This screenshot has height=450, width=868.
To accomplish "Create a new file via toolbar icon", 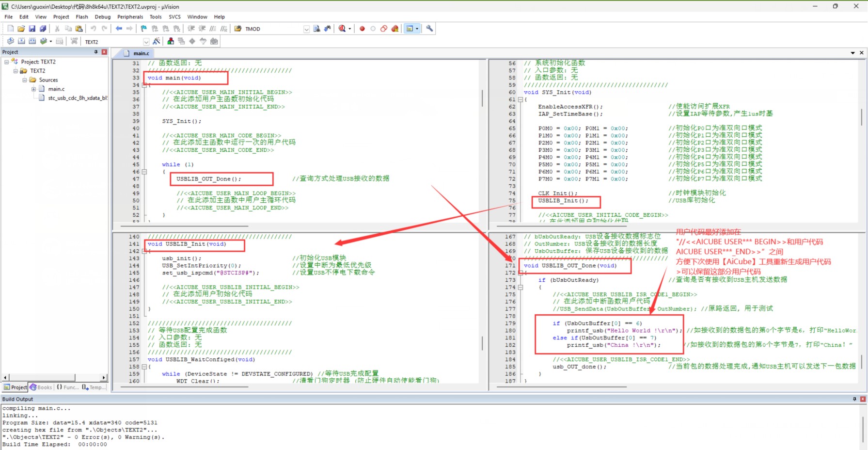I will (x=11, y=29).
